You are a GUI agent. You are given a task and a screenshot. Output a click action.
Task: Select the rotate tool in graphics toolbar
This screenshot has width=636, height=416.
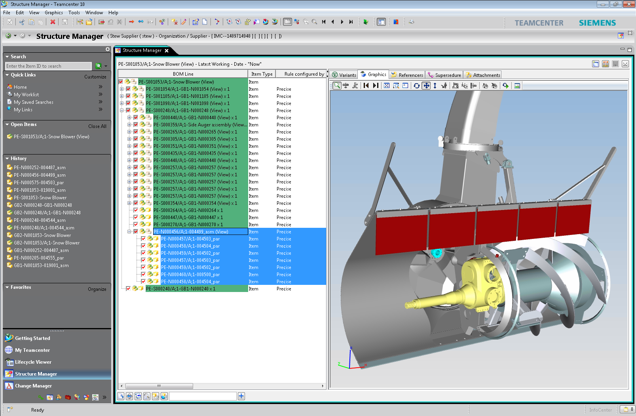pyautogui.click(x=416, y=86)
